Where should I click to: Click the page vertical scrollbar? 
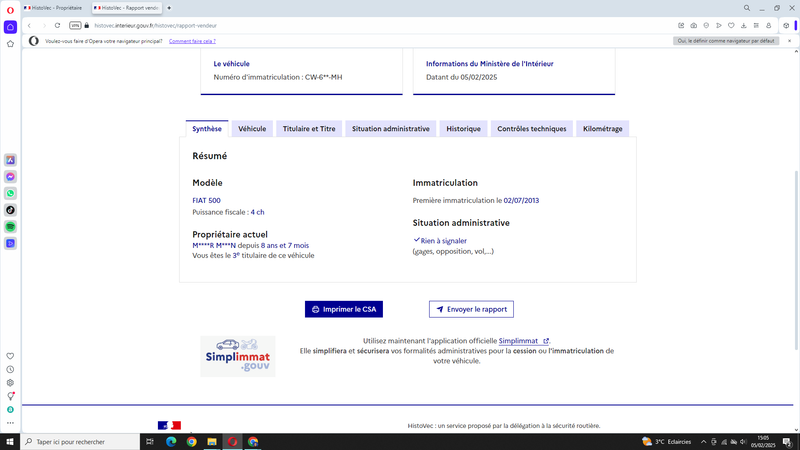pyautogui.click(x=796, y=260)
